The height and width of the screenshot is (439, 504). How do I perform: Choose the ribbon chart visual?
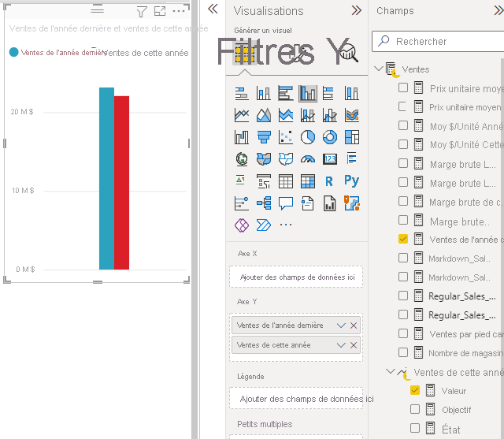click(352, 115)
